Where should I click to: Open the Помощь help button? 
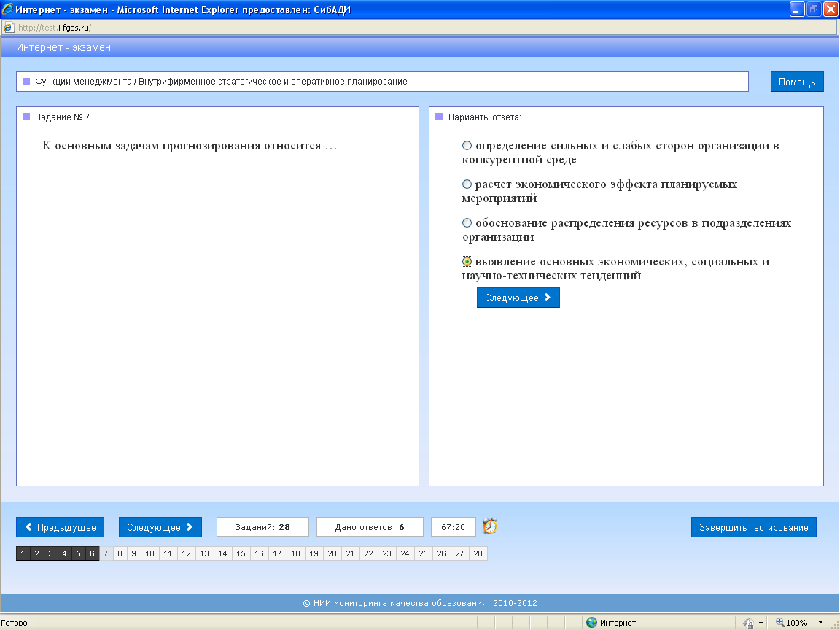pyautogui.click(x=797, y=82)
